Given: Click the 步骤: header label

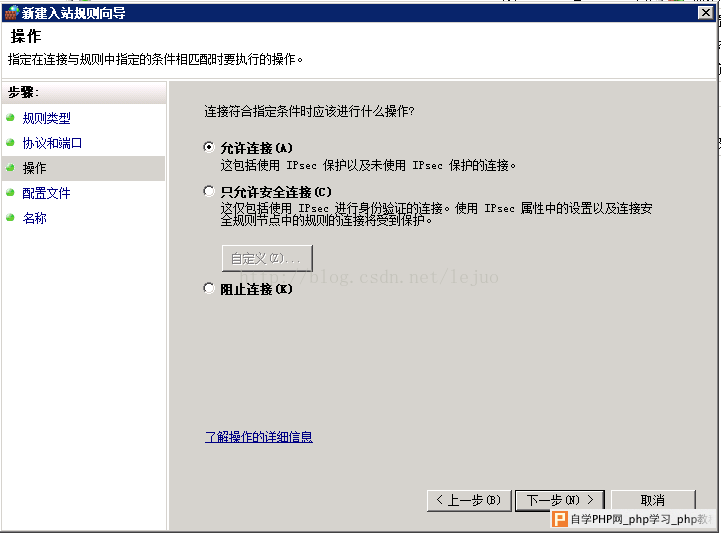Looking at the screenshot, I should coord(23,92).
